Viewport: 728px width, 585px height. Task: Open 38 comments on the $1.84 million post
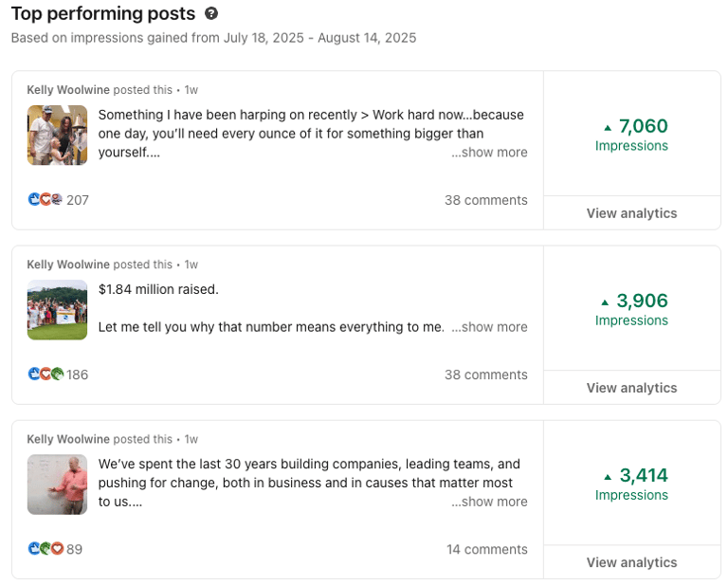pos(485,375)
